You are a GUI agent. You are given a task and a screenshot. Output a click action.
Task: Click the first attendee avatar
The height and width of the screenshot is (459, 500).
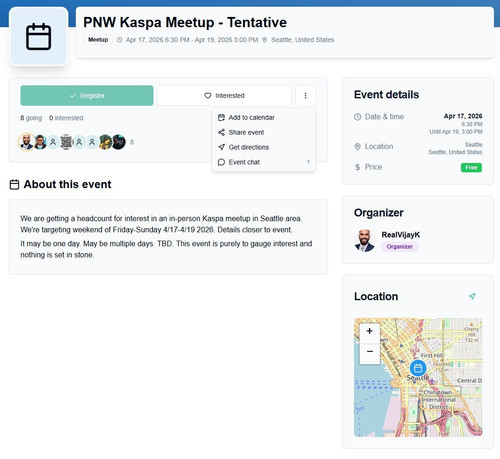click(x=26, y=142)
